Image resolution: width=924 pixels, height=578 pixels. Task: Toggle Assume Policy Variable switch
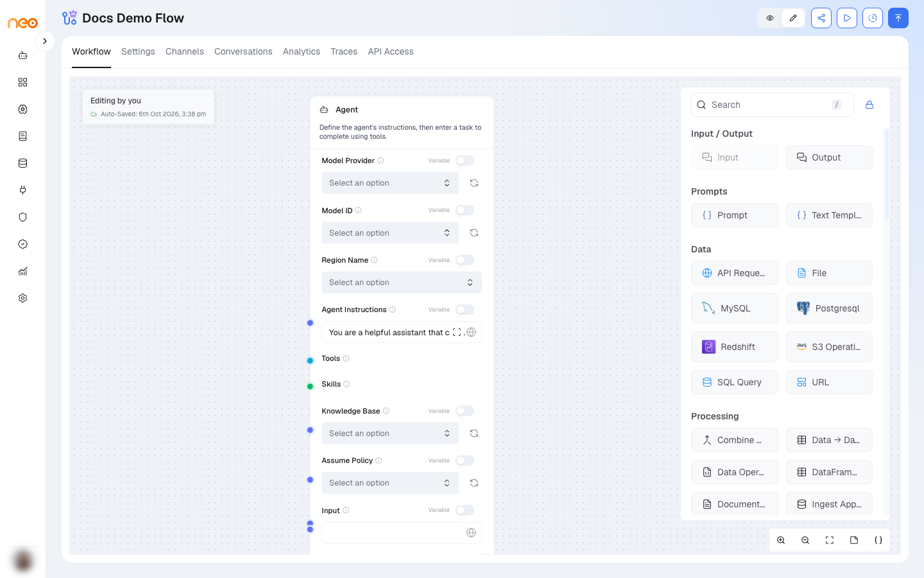click(x=465, y=460)
